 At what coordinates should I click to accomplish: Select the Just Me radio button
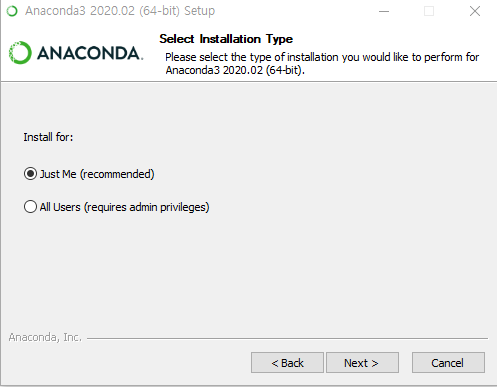[30, 174]
